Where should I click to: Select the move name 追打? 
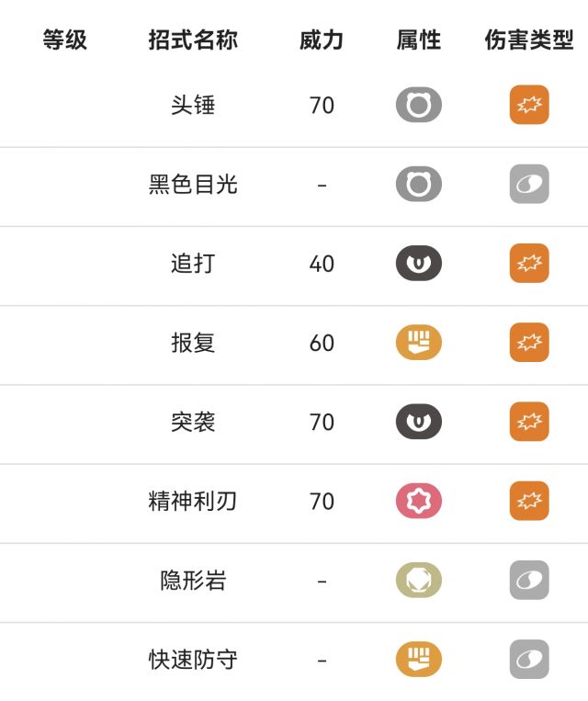(x=193, y=263)
